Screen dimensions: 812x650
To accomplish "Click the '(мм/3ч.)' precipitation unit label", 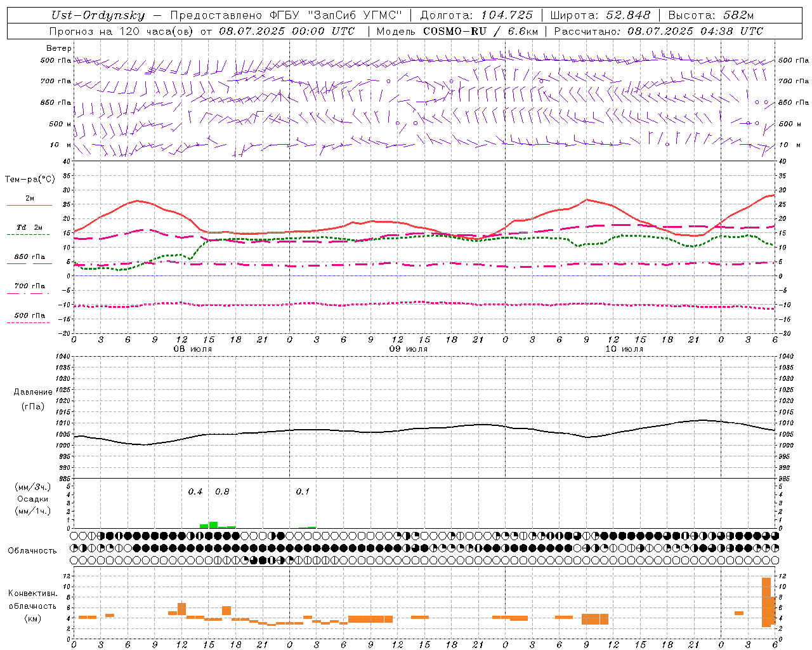I will pos(33,487).
